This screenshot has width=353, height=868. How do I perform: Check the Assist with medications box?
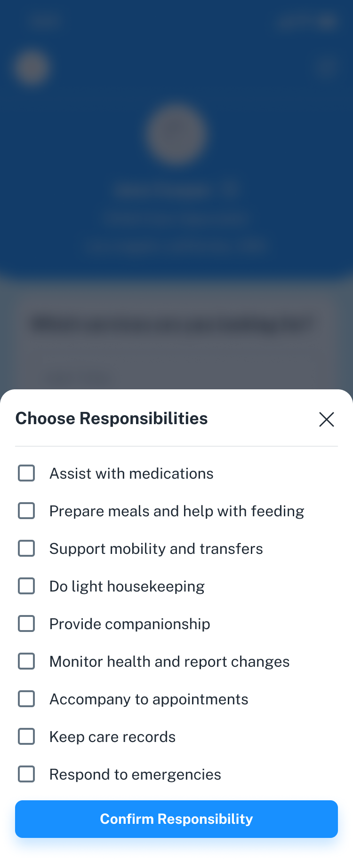26,473
